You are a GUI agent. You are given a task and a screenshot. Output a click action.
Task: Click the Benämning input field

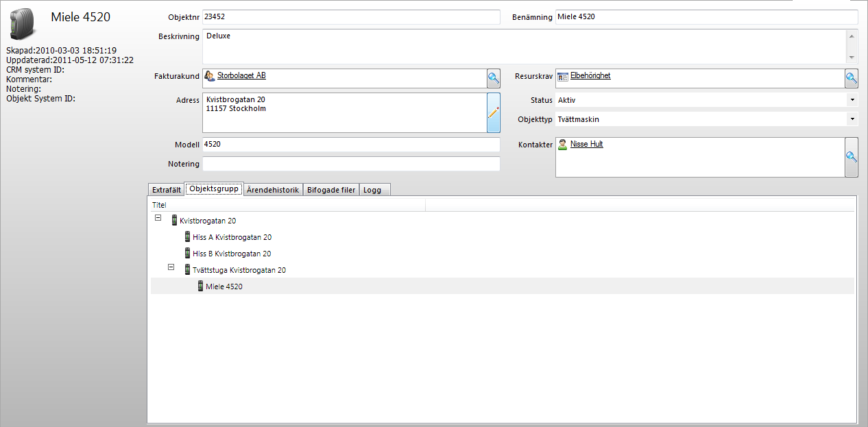(x=706, y=17)
